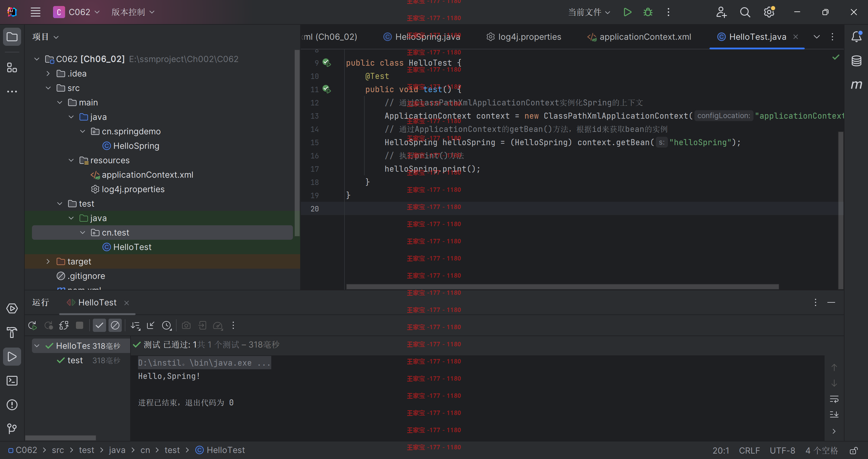Open the Problems tool window icon
Image resolution: width=868 pixels, height=459 pixels.
coord(12,405)
